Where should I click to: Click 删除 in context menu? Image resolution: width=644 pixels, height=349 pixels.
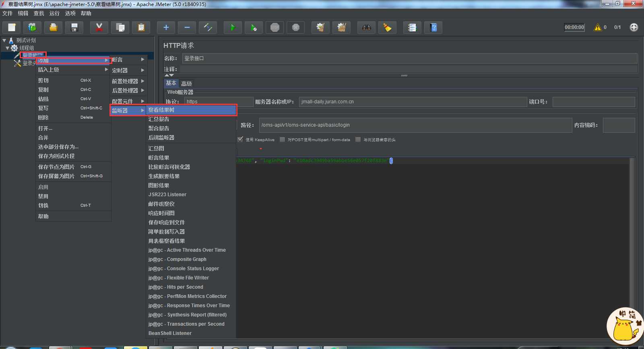[73, 117]
